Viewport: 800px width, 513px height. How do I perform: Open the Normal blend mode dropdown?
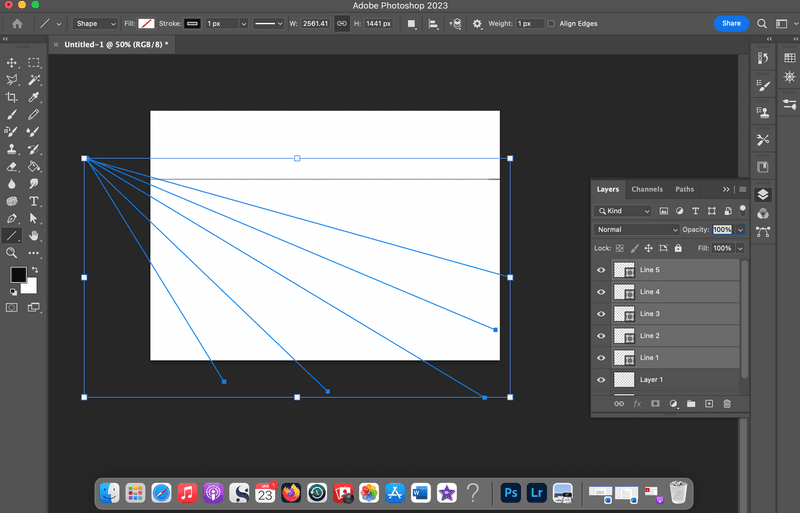point(637,230)
